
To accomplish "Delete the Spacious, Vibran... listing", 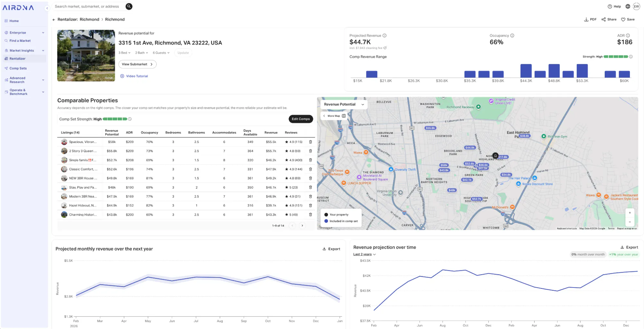I will click(x=311, y=142).
